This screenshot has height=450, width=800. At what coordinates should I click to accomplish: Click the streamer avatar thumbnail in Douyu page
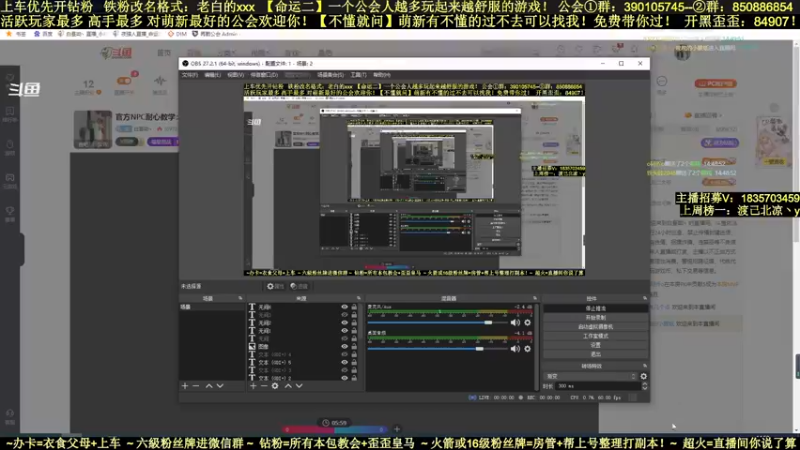(93, 129)
